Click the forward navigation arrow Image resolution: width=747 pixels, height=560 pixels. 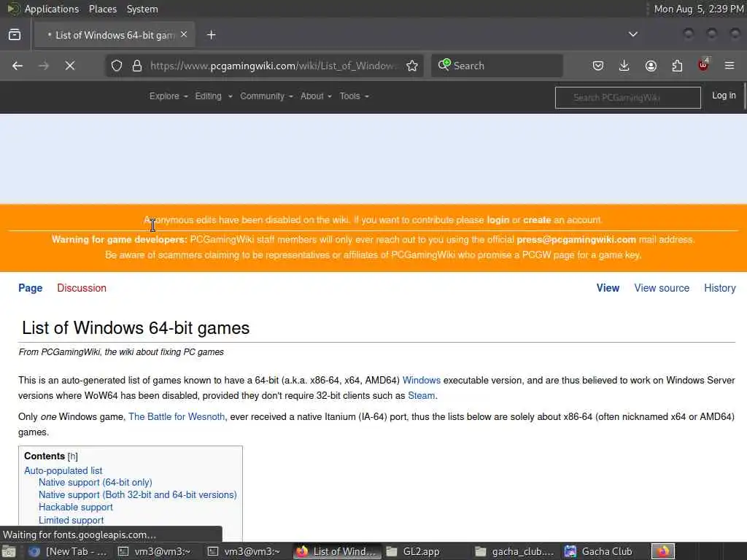pyautogui.click(x=44, y=66)
